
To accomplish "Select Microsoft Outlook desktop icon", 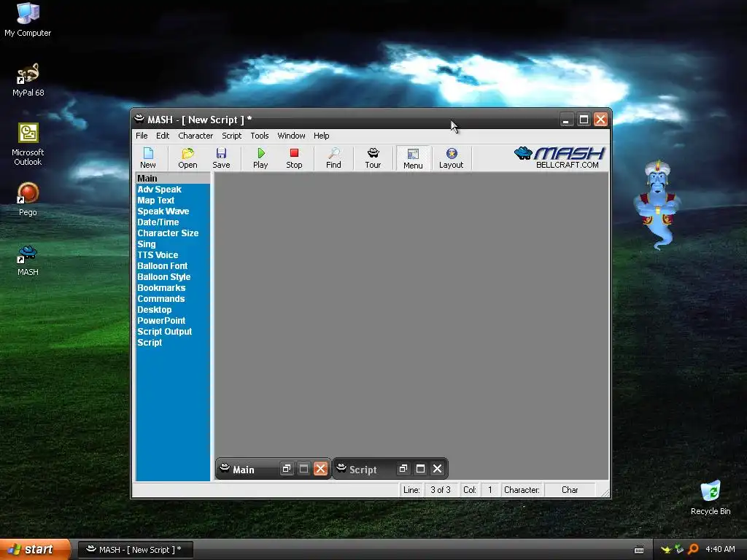I will pyautogui.click(x=28, y=144).
